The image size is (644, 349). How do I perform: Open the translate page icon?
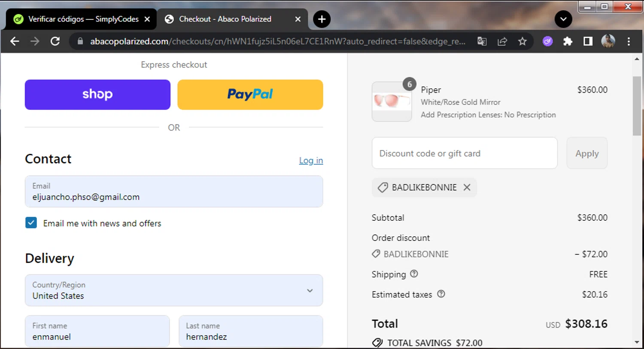tap(482, 41)
